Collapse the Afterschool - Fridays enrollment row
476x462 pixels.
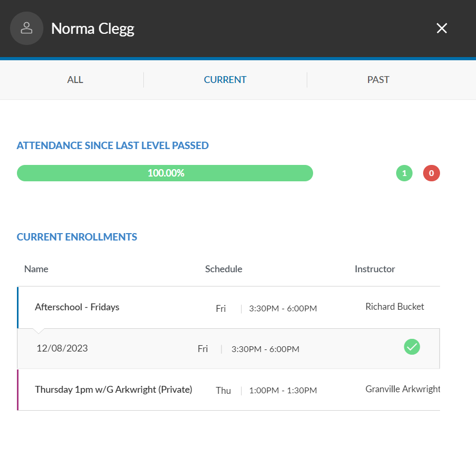point(228,308)
